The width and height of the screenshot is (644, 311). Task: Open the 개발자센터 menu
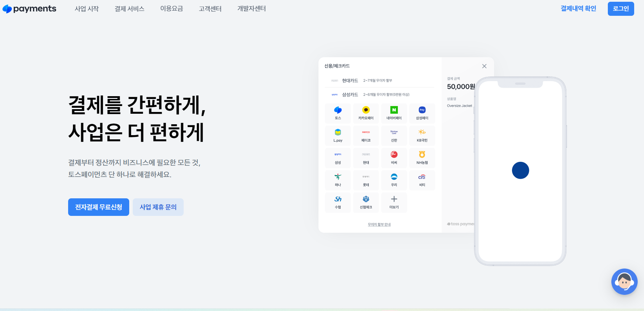251,9
